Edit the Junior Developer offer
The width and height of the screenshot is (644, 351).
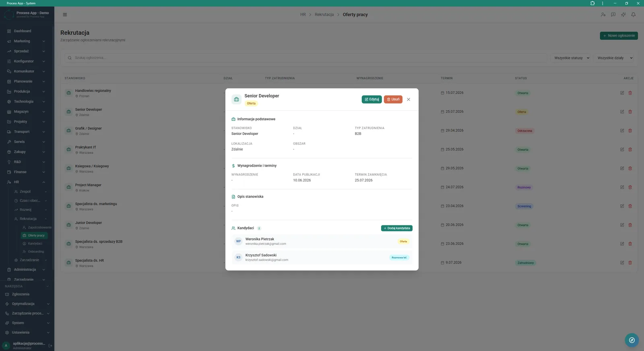click(622, 225)
